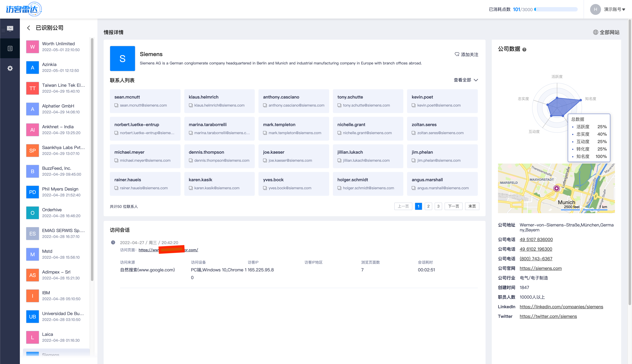Open the https://siemens.com official website link
This screenshot has width=632, height=364.
540,268
